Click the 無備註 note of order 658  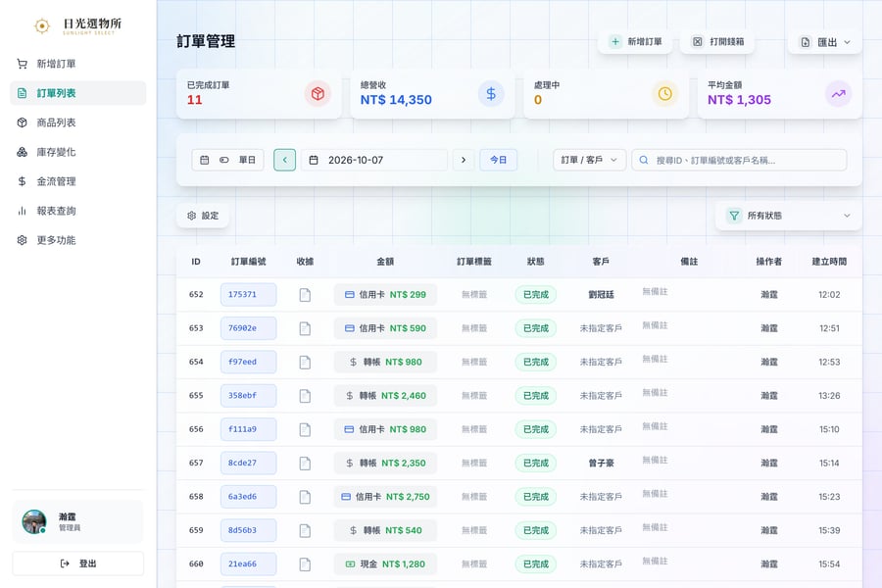(655, 494)
